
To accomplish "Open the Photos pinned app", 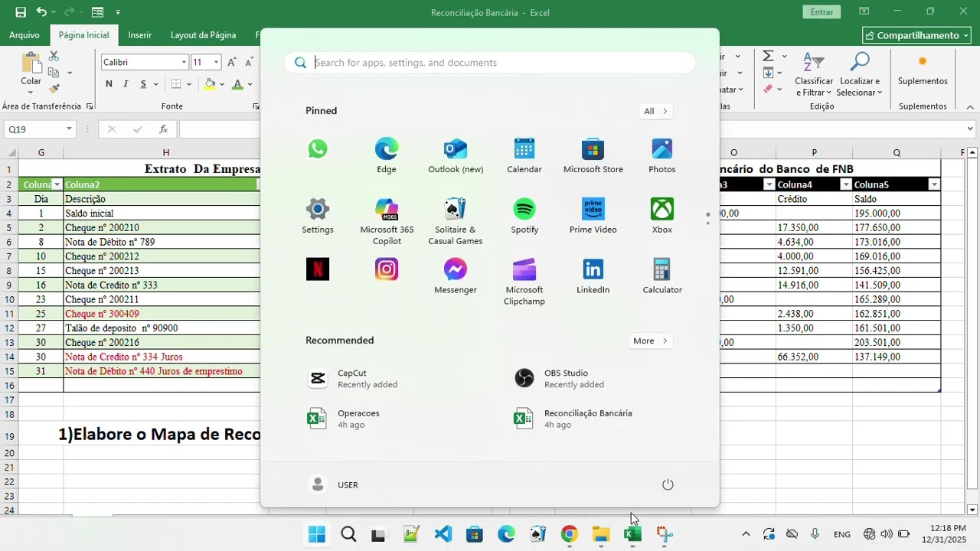I will coord(662,155).
